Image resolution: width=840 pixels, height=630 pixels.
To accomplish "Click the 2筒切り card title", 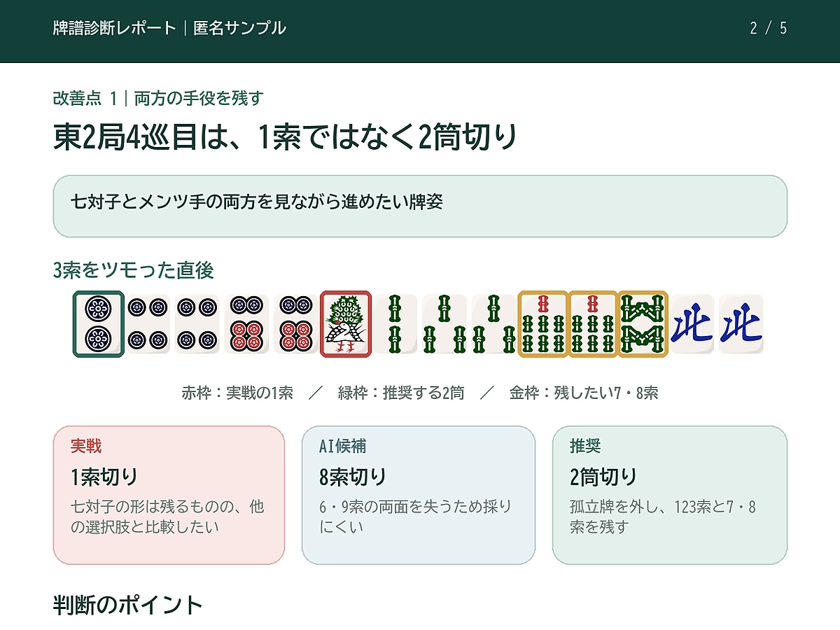I will coord(603,477).
